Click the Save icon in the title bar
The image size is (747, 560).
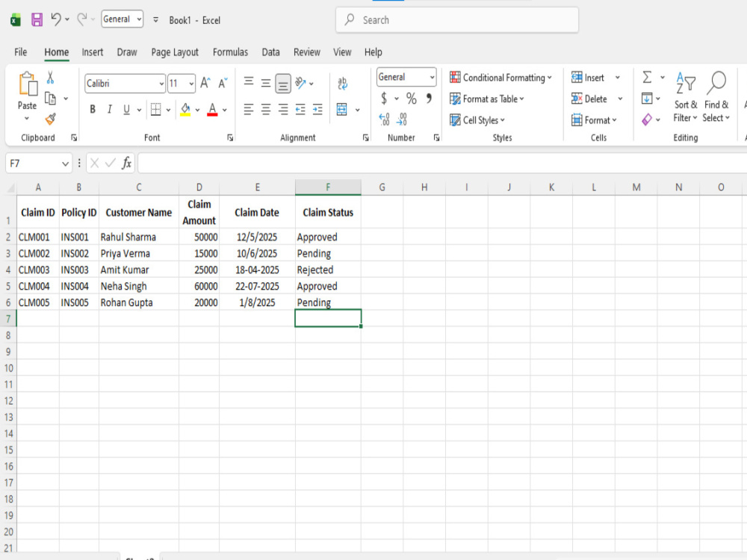coord(37,19)
